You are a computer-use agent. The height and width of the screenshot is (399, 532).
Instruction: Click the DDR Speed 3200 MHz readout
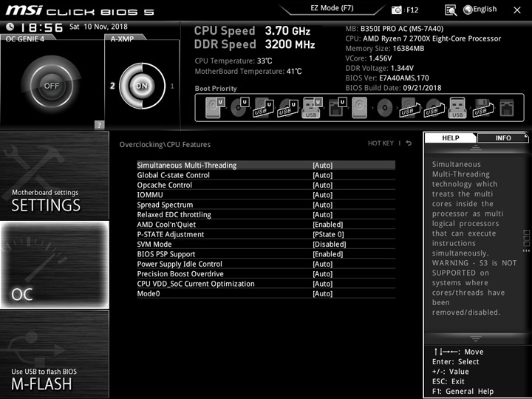(255, 44)
